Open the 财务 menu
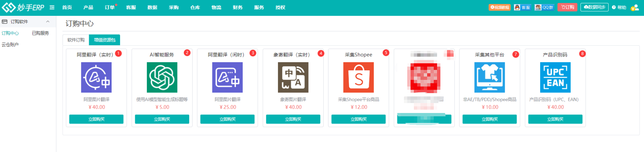The image size is (644, 152). [x=238, y=7]
